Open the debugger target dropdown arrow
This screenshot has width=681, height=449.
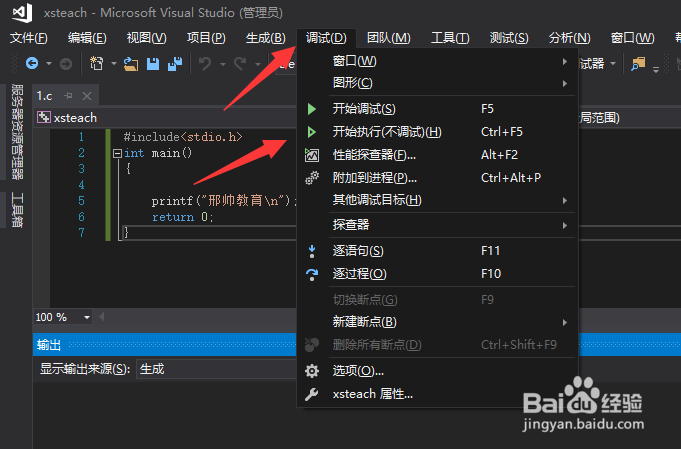[x=613, y=64]
